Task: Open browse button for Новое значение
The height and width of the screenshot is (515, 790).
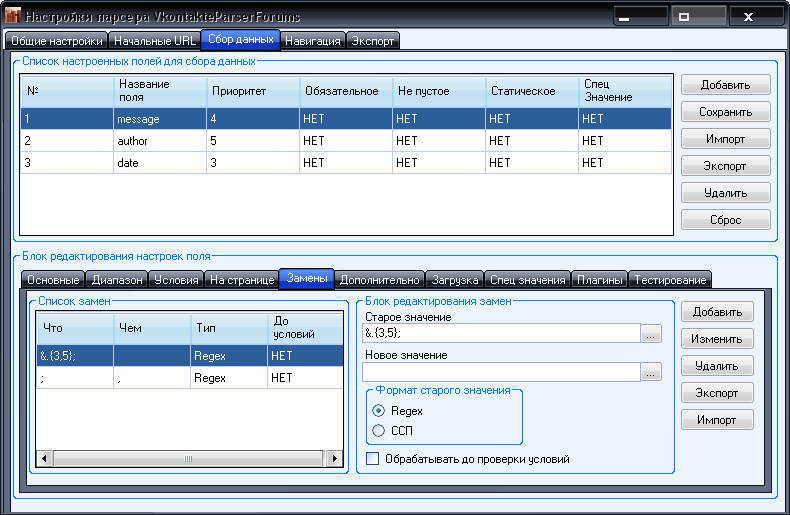Action: pyautogui.click(x=651, y=373)
